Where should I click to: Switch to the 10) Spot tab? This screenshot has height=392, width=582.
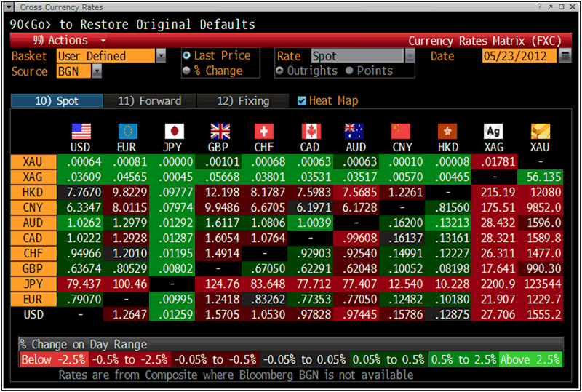(57, 101)
